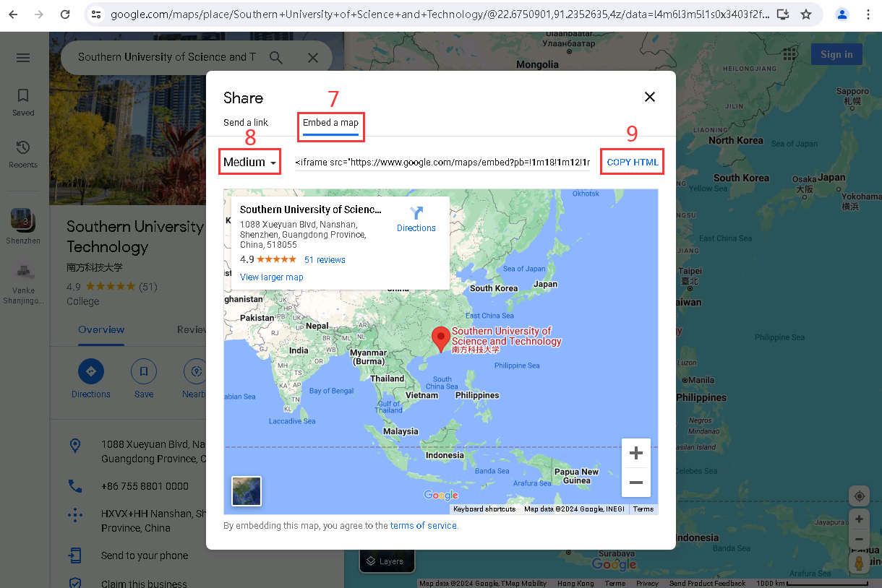The width and height of the screenshot is (882, 588).
Task: Open Terms link in embedded preview
Action: (x=643, y=509)
